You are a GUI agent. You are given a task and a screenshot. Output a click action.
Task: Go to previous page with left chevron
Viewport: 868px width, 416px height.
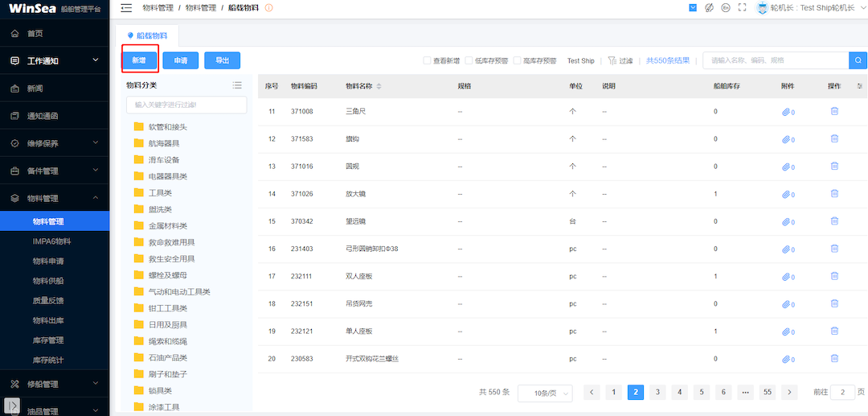(592, 392)
